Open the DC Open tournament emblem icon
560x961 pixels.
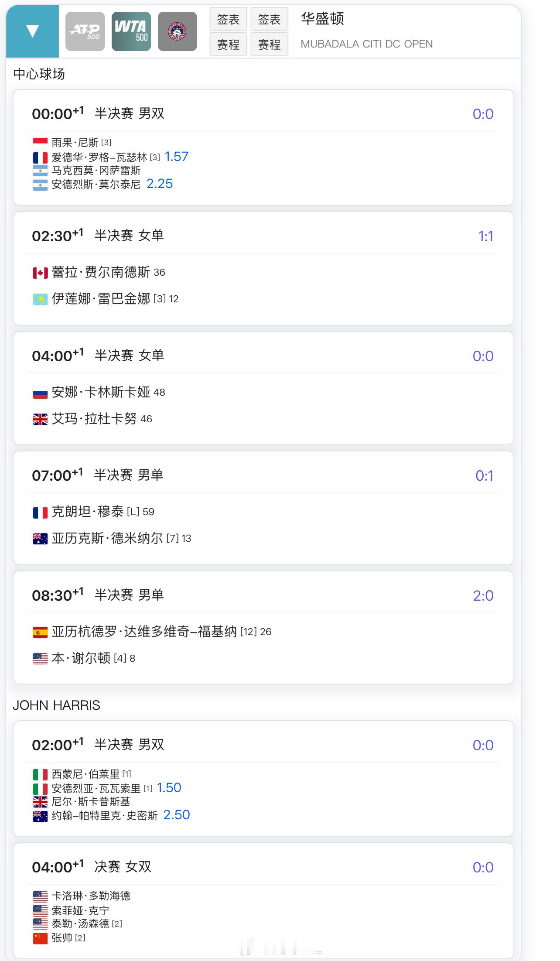pos(178,31)
